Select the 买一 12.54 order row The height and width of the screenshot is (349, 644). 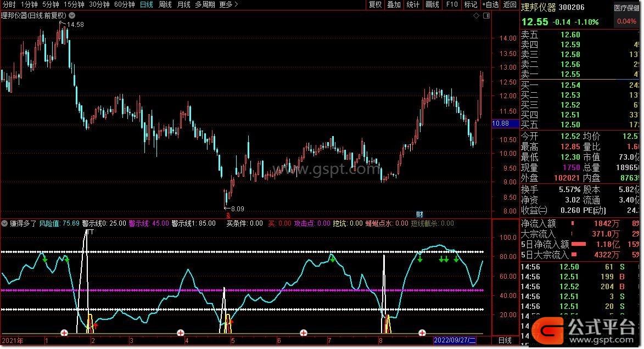pyautogui.click(x=580, y=85)
